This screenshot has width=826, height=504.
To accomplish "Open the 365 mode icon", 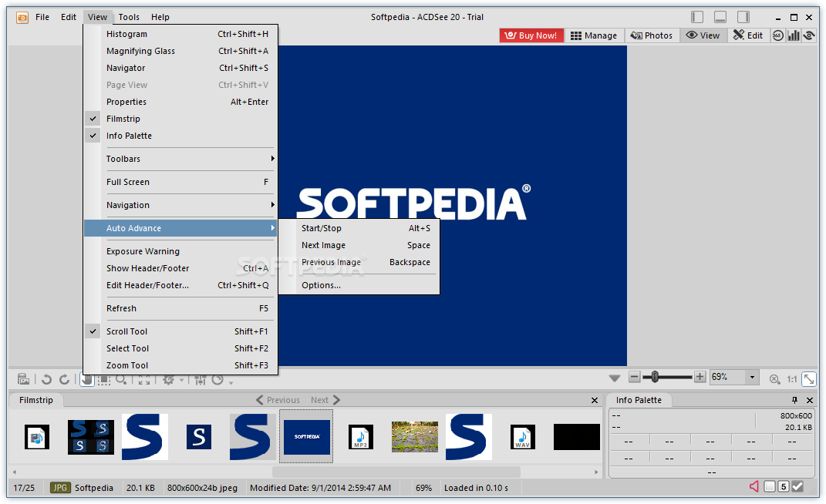I will [x=777, y=35].
